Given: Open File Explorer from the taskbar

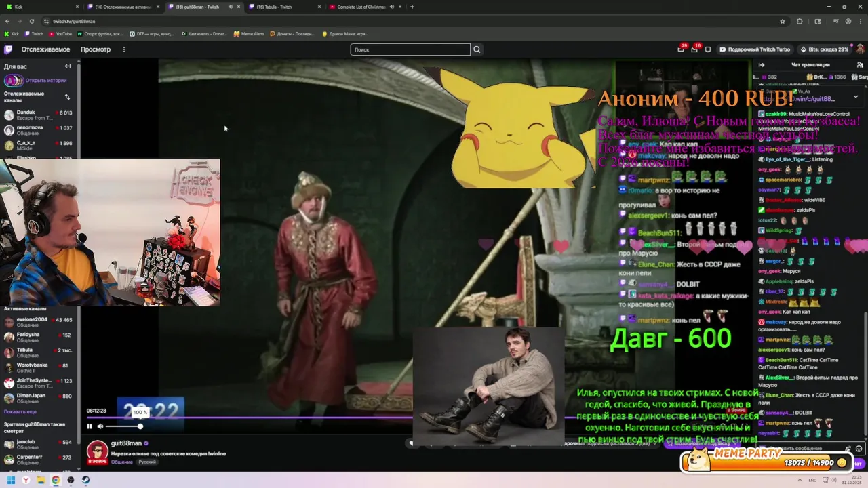Looking at the screenshot, I should tap(41, 480).
